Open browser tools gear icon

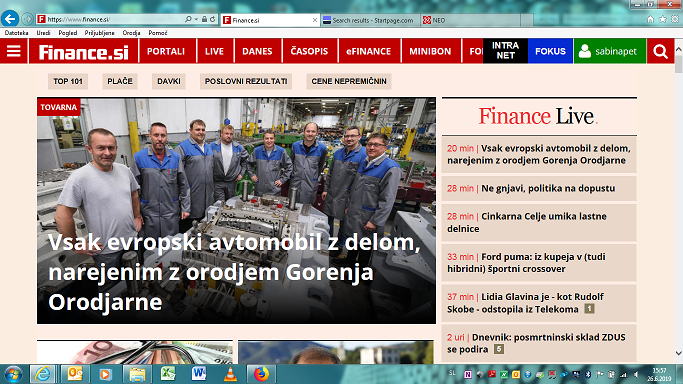675,19
